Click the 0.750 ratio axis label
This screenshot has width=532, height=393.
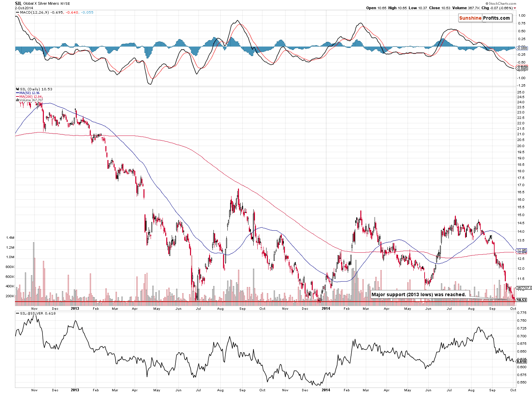tap(522, 321)
